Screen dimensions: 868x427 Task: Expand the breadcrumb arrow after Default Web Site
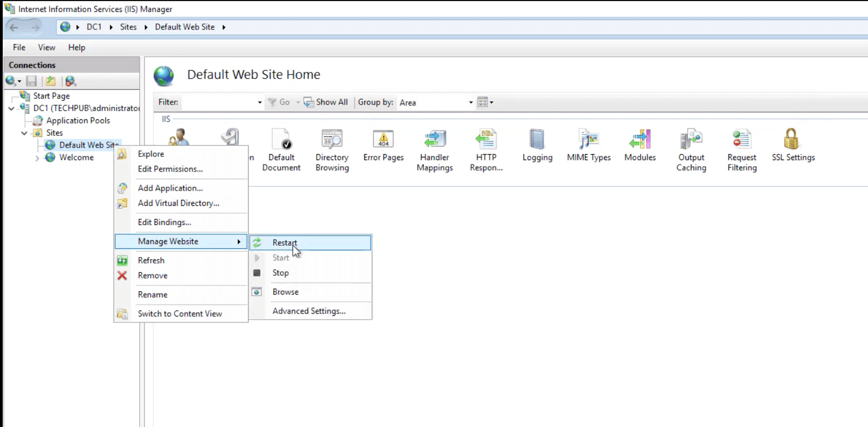[224, 27]
